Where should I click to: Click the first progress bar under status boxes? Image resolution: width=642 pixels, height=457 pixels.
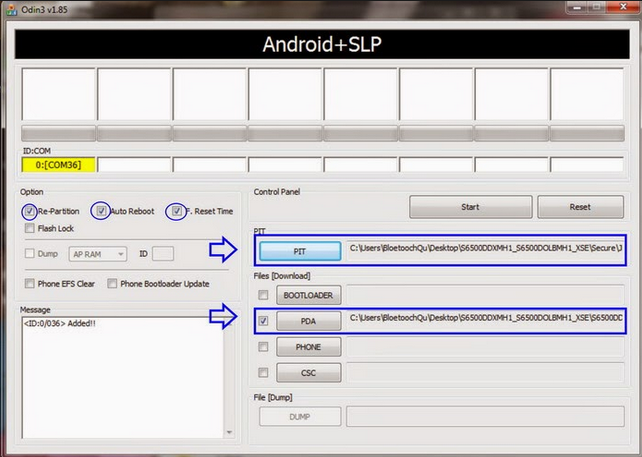(59, 133)
